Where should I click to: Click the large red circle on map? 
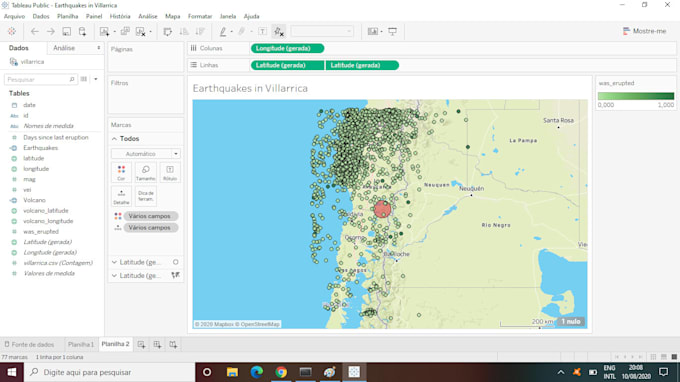pyautogui.click(x=382, y=209)
